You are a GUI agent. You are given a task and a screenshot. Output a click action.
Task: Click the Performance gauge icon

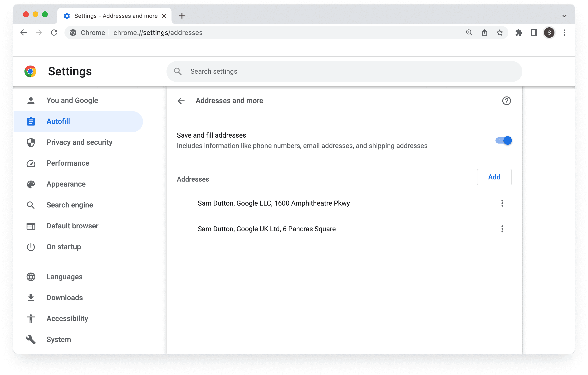coord(30,163)
